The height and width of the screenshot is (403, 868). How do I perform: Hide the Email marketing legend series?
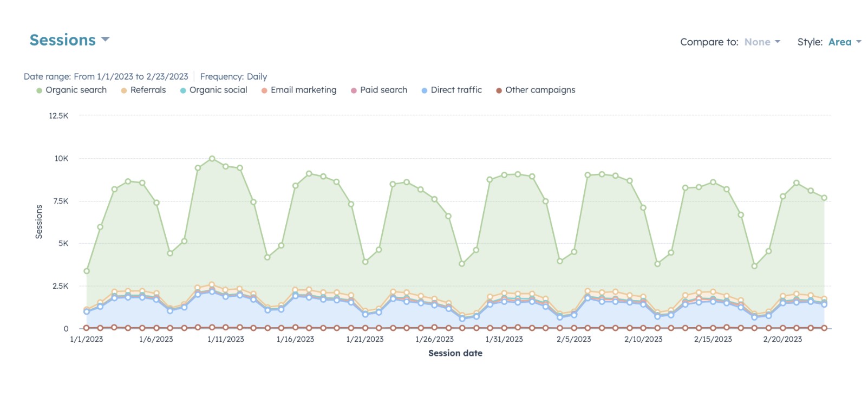pyautogui.click(x=303, y=90)
